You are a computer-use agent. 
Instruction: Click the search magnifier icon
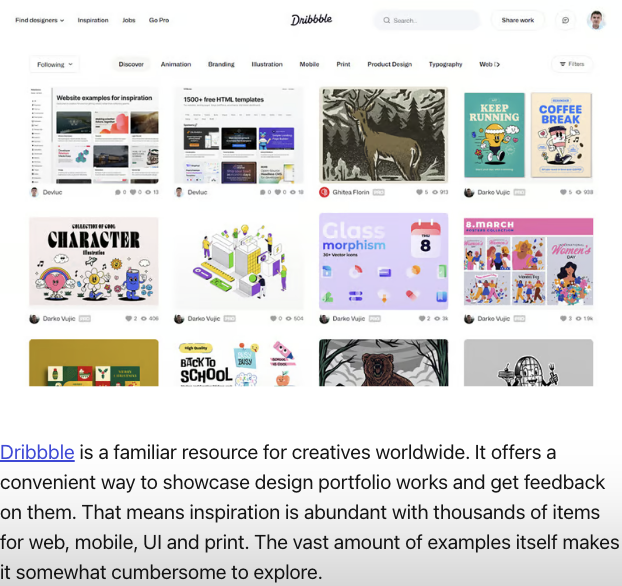[x=386, y=20]
